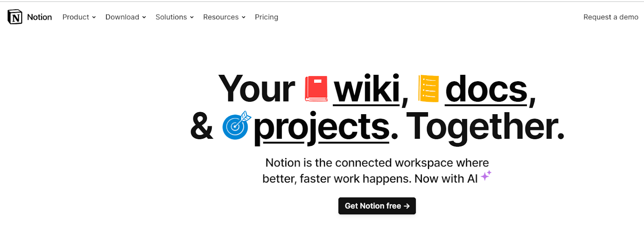Screen dimensions: 644x226
Task: Follow the underlined docs link
Action: tap(486, 89)
